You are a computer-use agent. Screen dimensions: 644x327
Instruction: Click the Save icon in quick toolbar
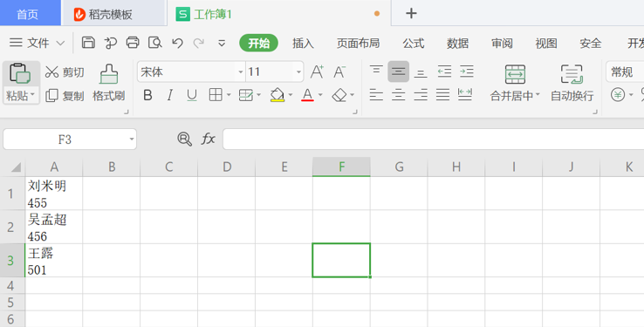tap(88, 43)
